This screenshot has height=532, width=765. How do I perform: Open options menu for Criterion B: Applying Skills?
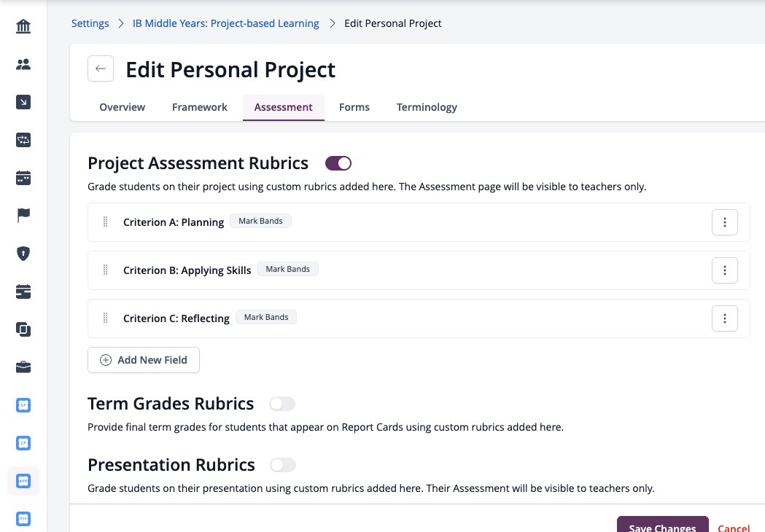point(724,270)
